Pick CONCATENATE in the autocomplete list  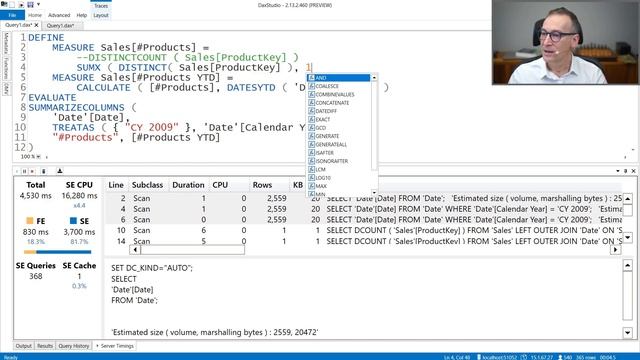(x=339, y=103)
